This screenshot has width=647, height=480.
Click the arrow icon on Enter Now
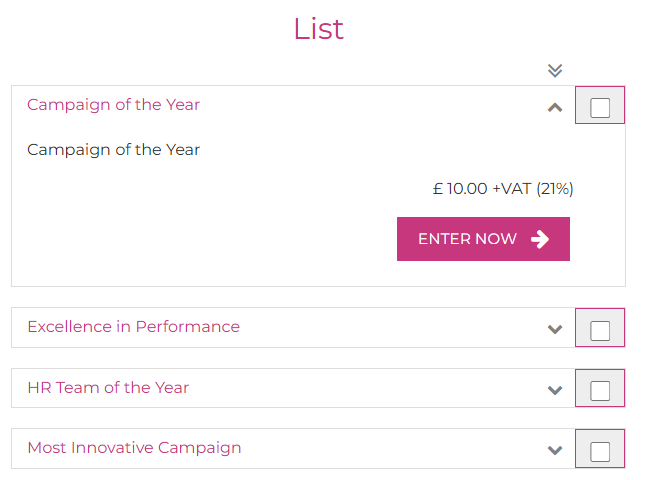[540, 239]
